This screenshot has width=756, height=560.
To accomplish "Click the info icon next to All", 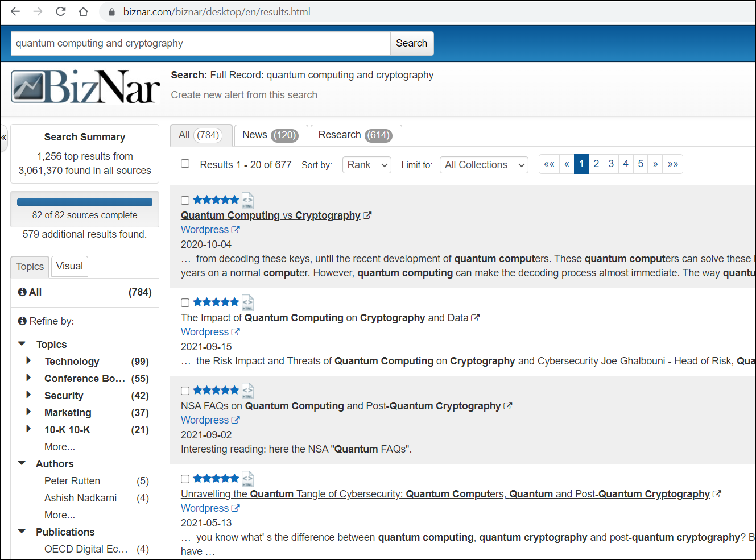I will click(x=22, y=292).
